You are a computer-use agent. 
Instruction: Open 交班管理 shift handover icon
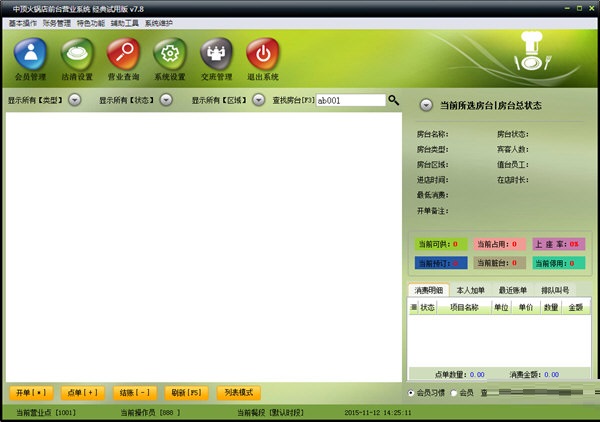coord(216,59)
